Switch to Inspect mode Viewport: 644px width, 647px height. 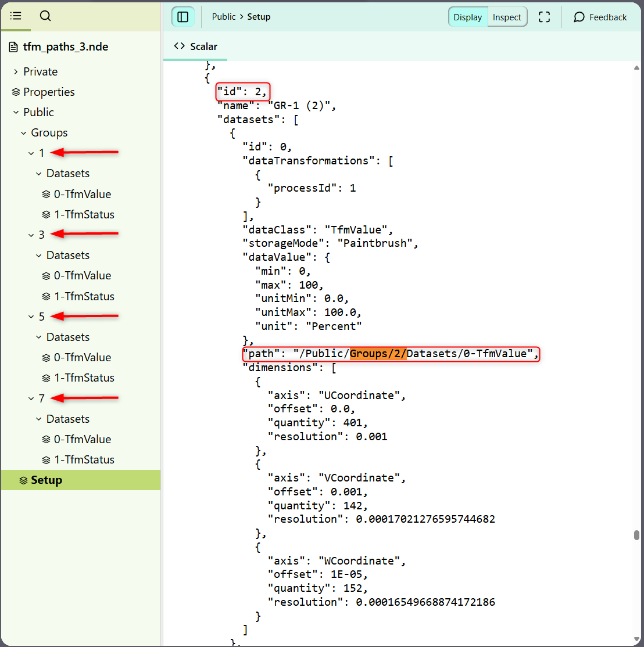click(x=507, y=17)
